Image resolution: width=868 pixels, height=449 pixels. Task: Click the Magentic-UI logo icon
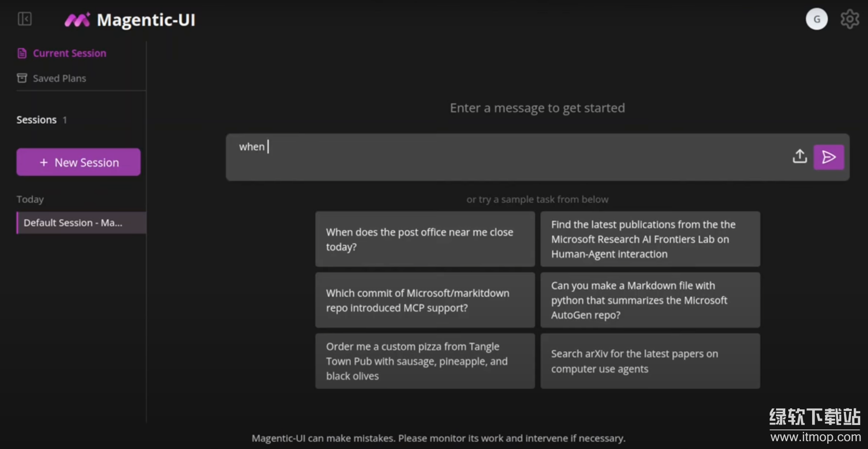pos(77,20)
